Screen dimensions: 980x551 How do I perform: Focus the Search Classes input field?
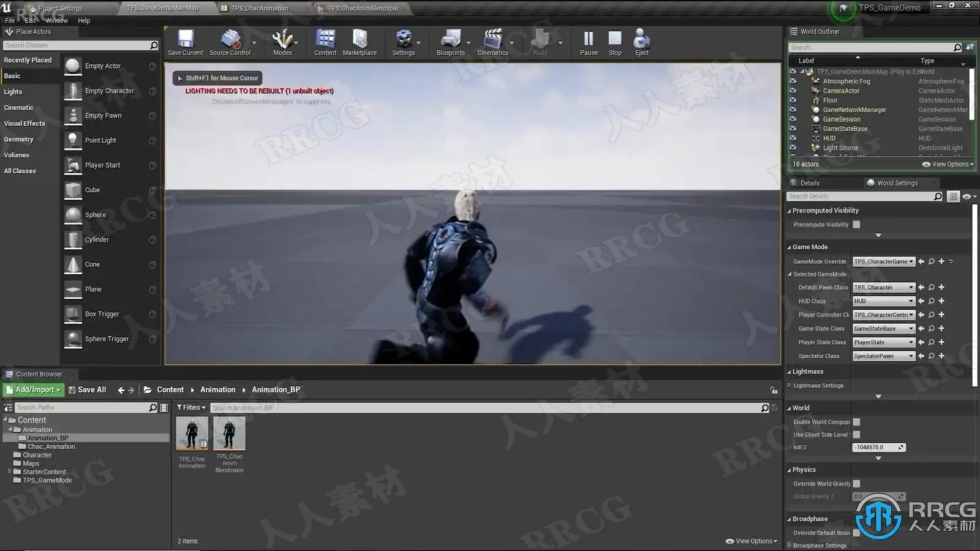tap(77, 45)
